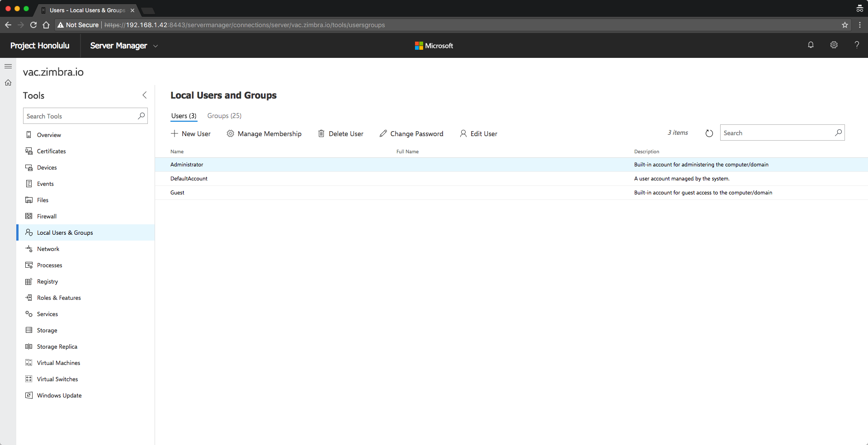Select the Administrator user row
868x445 pixels.
tap(511, 165)
